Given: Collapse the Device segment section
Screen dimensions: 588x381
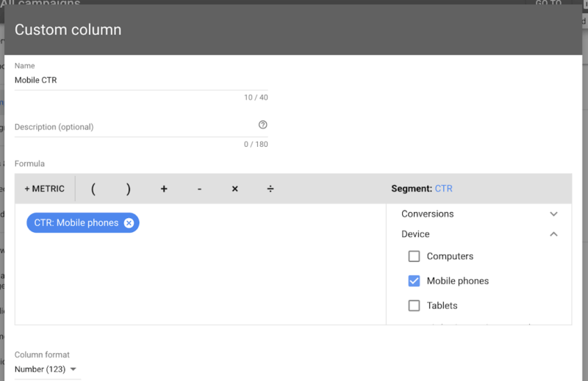Looking at the screenshot, I should click(x=479, y=234).
